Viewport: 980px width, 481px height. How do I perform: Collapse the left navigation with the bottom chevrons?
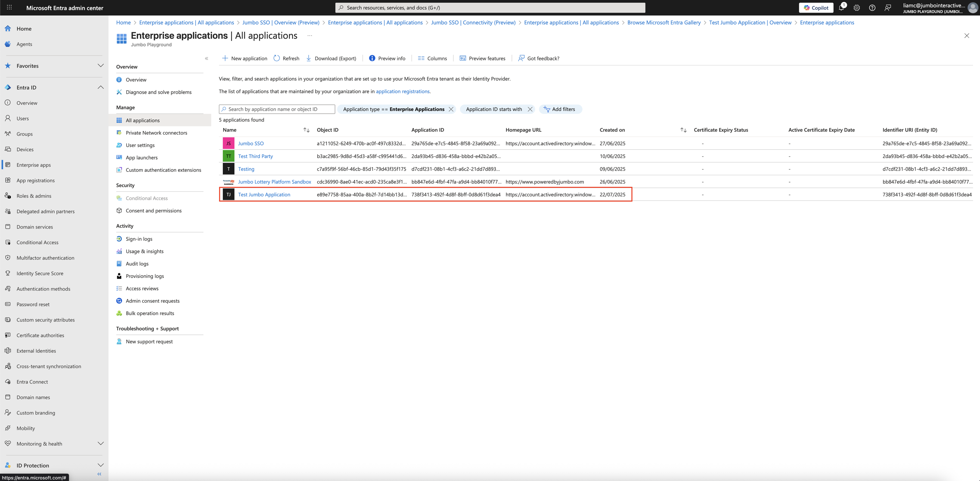(x=99, y=474)
